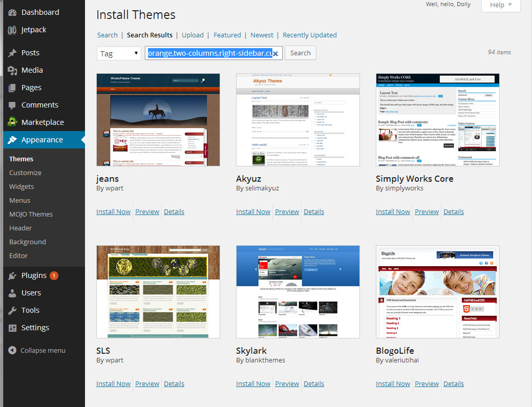Open Jetpack via its sidebar icon
This screenshot has height=407, width=532.
pos(12,30)
